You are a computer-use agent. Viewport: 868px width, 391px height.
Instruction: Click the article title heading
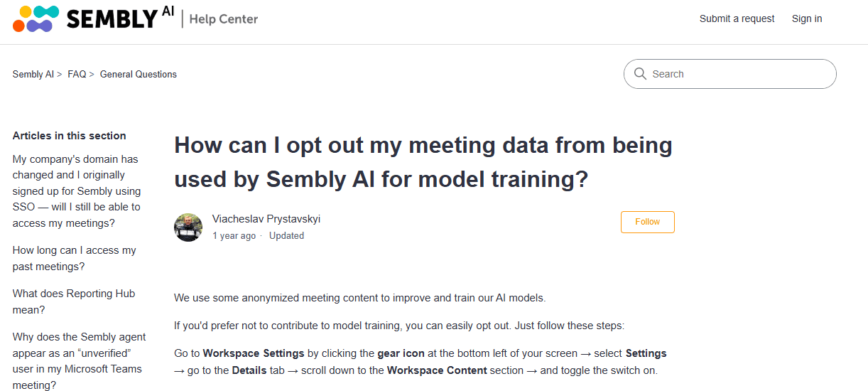coord(423,162)
